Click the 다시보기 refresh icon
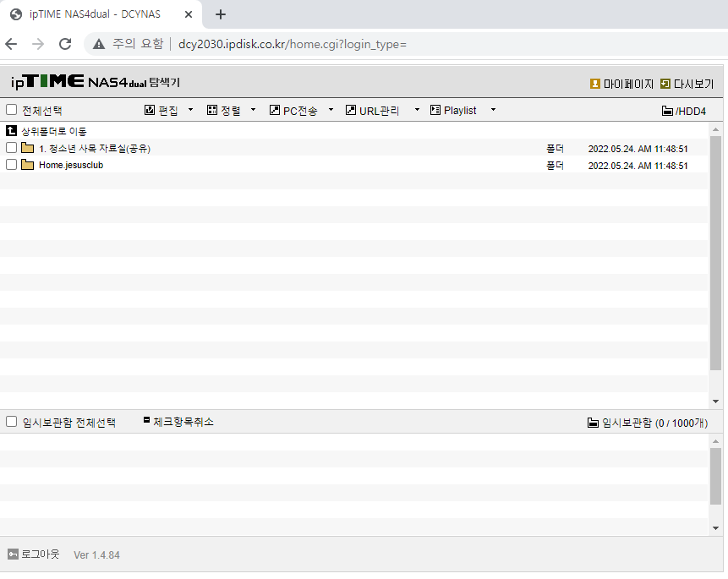728x579 pixels. [665, 84]
